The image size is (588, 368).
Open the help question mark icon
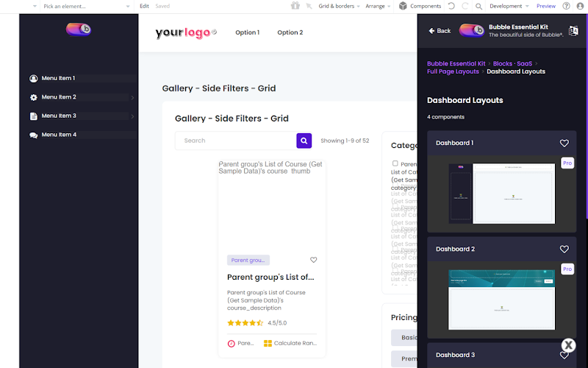coord(566,6)
